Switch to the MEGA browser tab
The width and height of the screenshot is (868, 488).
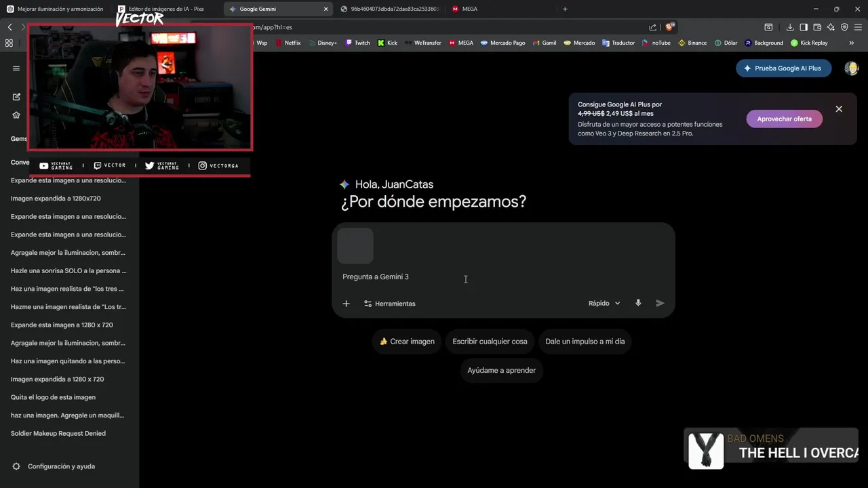[500, 9]
